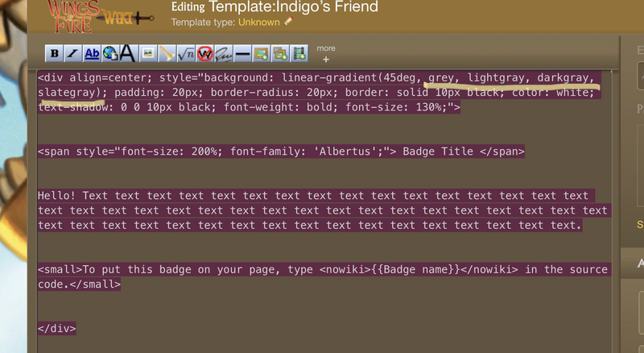The height and width of the screenshot is (353, 644).
Task: Click the pencil icon beside template type
Action: click(288, 22)
